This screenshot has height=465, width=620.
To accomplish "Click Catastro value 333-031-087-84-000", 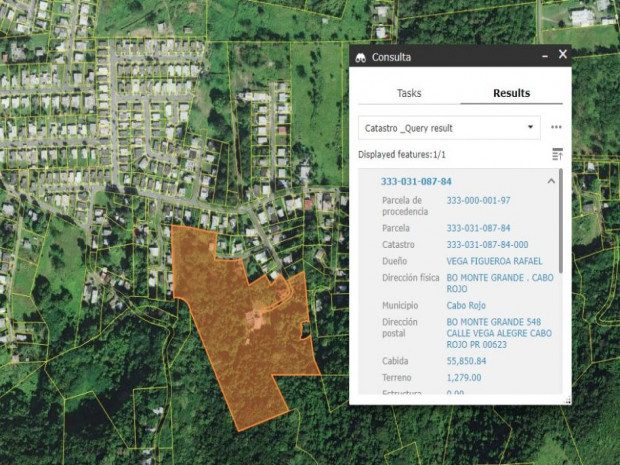I will [487, 245].
